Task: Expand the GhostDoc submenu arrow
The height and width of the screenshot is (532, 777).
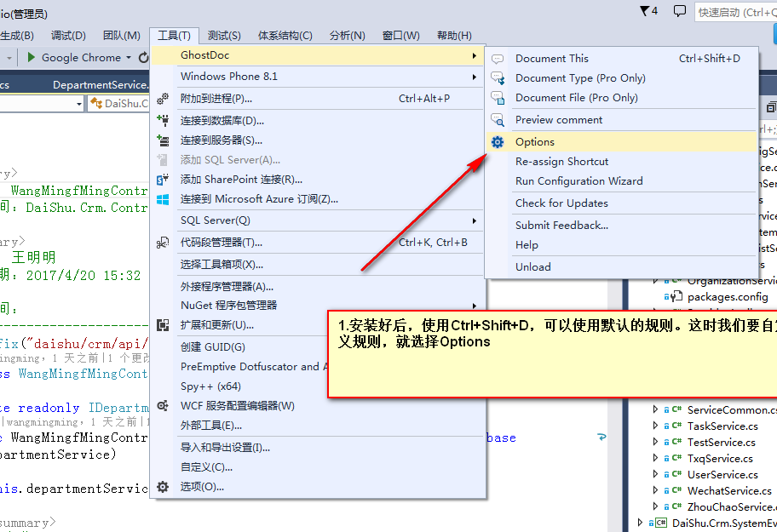Action: point(475,54)
